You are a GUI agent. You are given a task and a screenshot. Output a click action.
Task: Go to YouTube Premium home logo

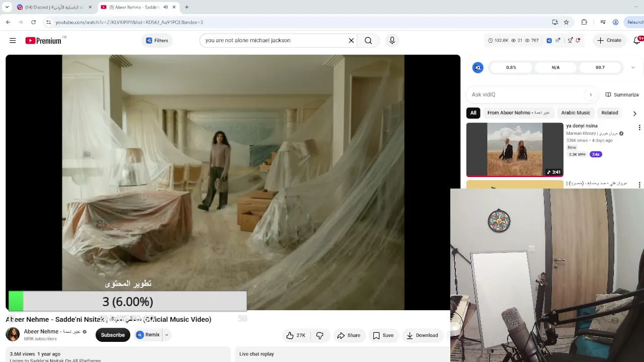(43, 41)
